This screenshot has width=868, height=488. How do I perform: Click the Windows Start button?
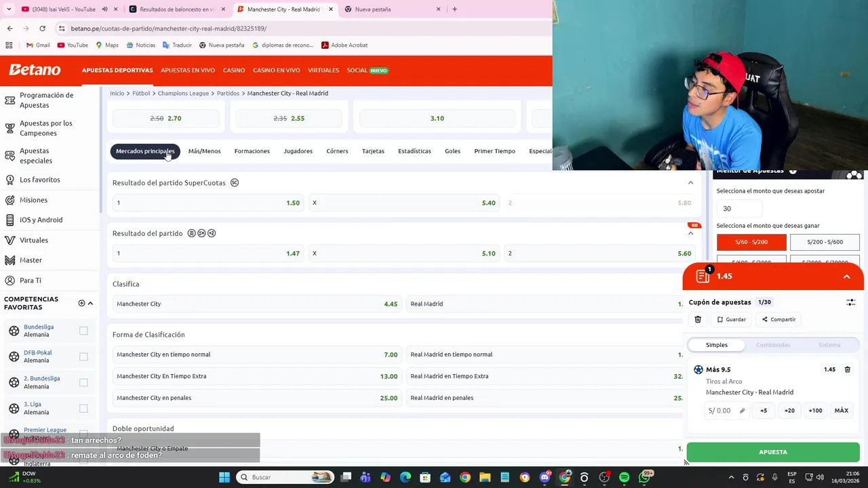coord(224,477)
